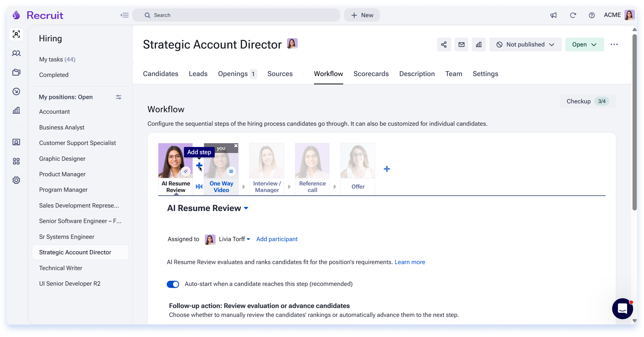Toggle Auto-start when candidate reaches step
This screenshot has height=337, width=644.
coord(173,284)
